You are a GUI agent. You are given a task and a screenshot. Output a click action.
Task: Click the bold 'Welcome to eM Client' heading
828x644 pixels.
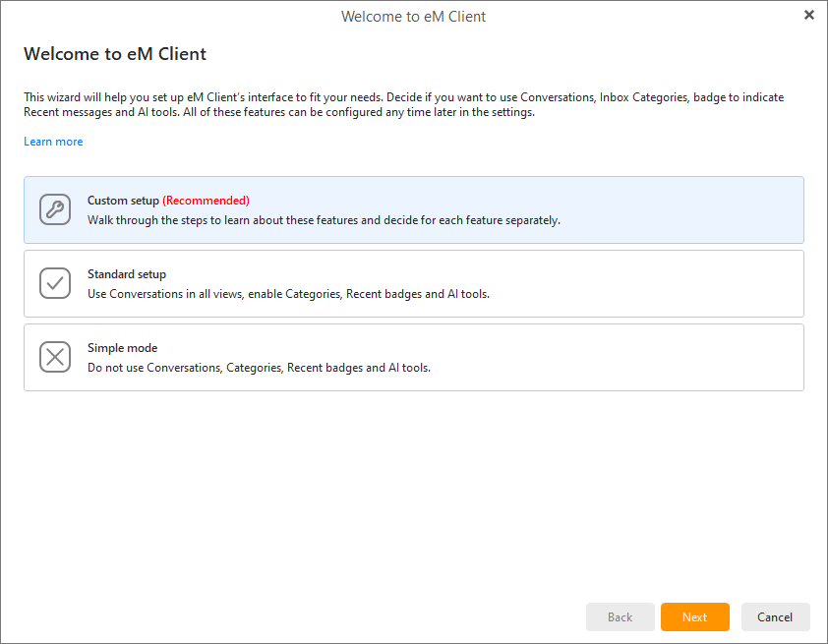115,54
